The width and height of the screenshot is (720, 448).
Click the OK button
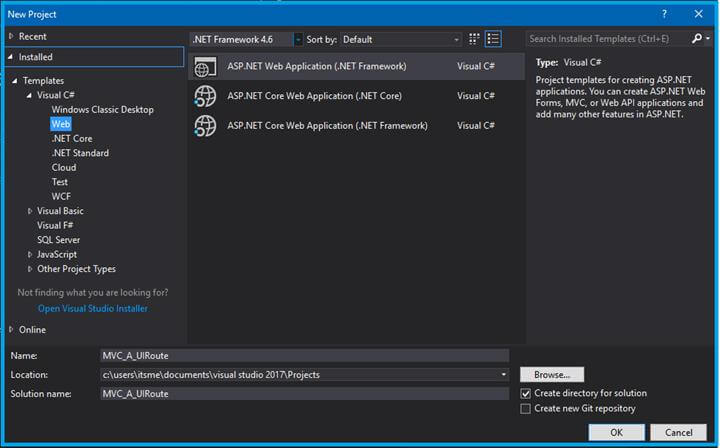tap(616, 432)
